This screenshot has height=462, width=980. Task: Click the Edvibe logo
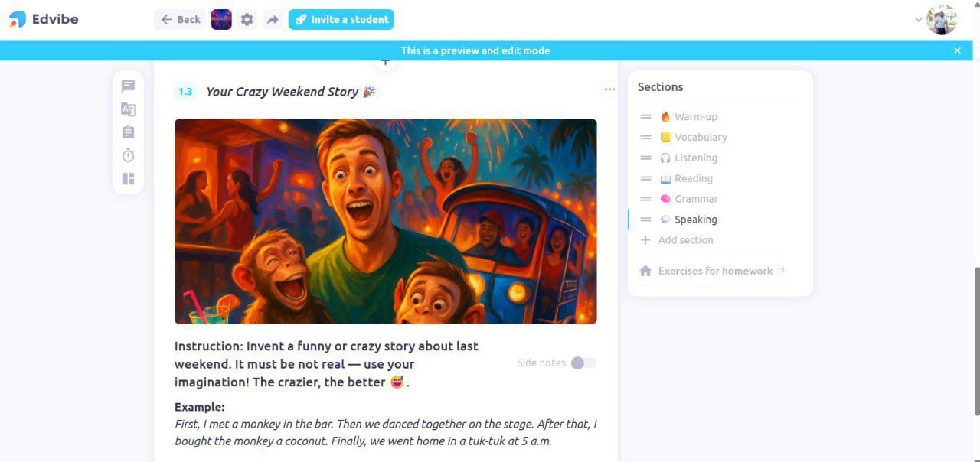(44, 19)
